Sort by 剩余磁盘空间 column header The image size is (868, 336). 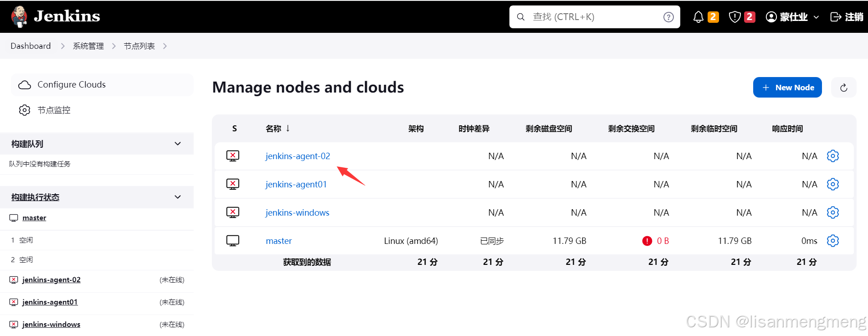pos(549,129)
